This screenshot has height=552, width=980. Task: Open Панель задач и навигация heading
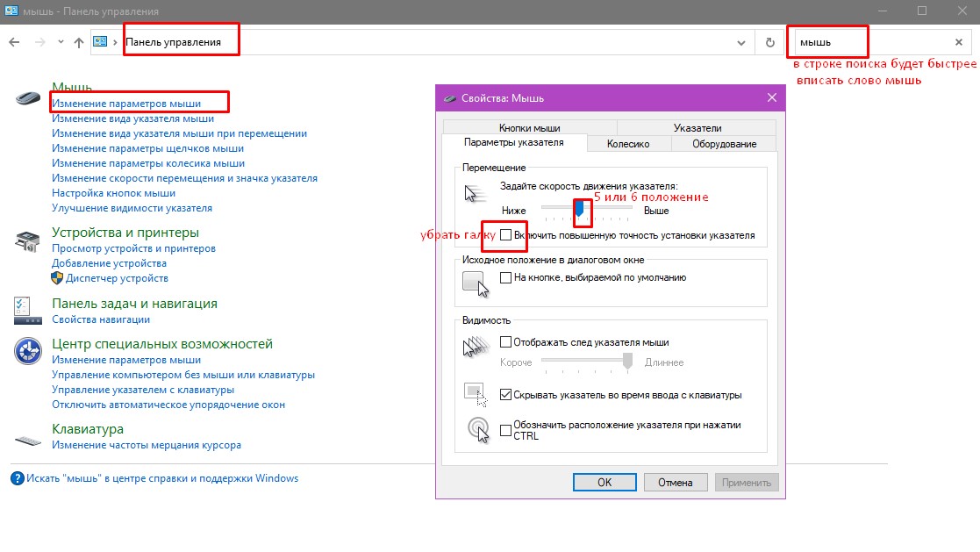[x=134, y=304]
